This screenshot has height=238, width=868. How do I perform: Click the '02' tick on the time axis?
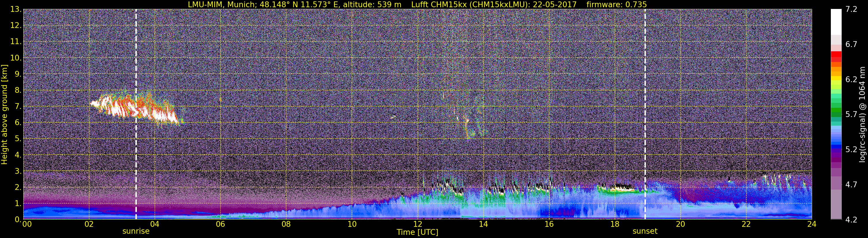[x=89, y=224]
